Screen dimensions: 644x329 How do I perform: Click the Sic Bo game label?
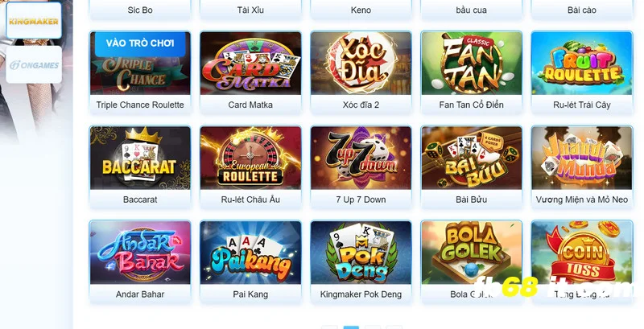click(x=140, y=10)
